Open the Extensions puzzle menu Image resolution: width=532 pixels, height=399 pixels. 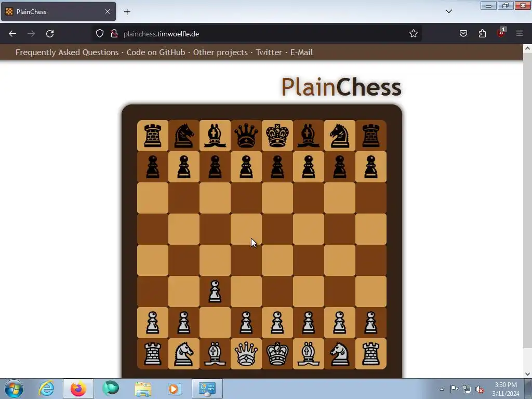[x=482, y=34]
